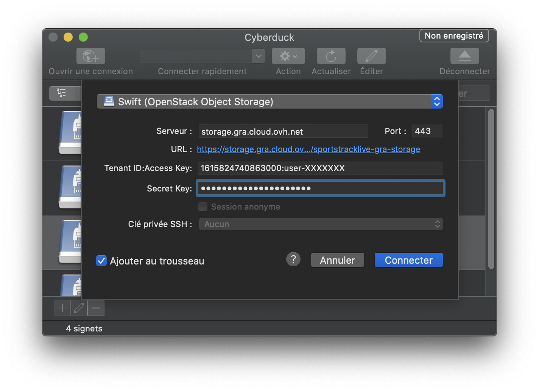This screenshot has height=392, width=539.
Task: Click the pencil icon below bookmark list
Action: tap(79, 308)
